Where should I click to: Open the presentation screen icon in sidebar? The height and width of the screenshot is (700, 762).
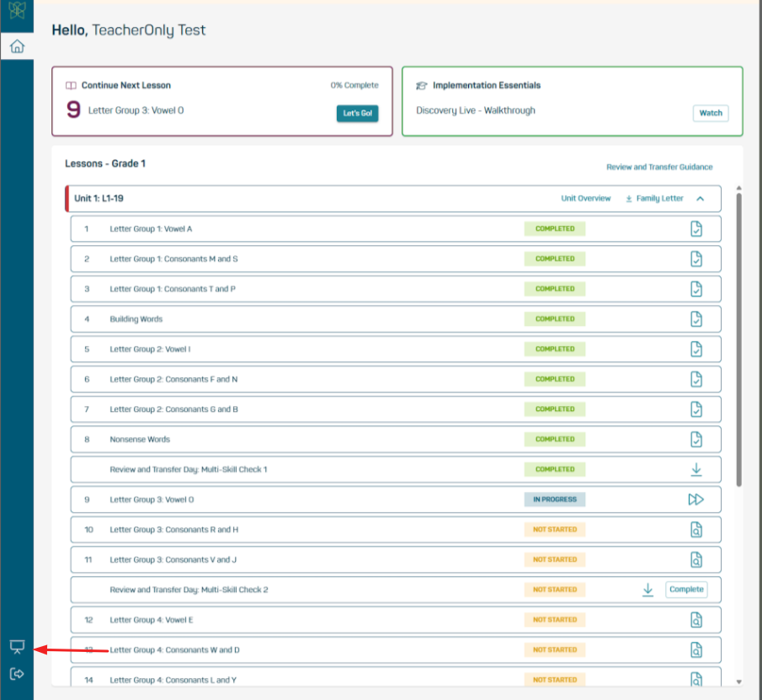point(17,647)
